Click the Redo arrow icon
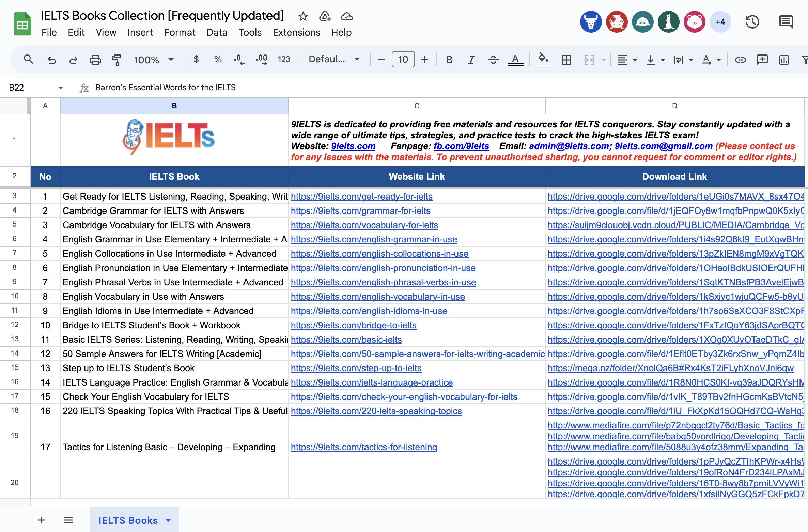808x532 pixels. [73, 60]
